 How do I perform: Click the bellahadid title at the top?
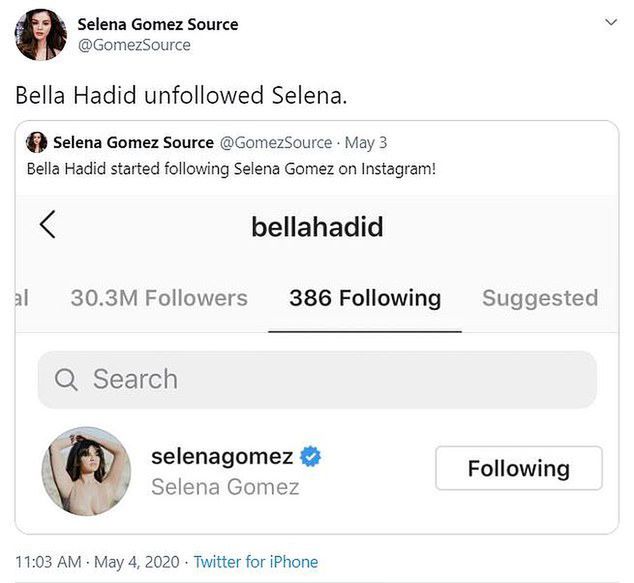tap(317, 226)
